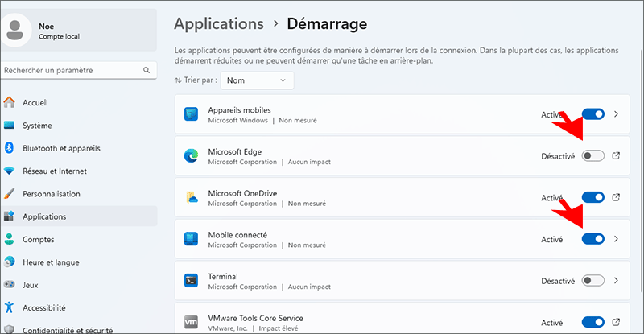This screenshot has height=334, width=644.
Task: Click the Accueil home icon
Action: [x=9, y=102]
